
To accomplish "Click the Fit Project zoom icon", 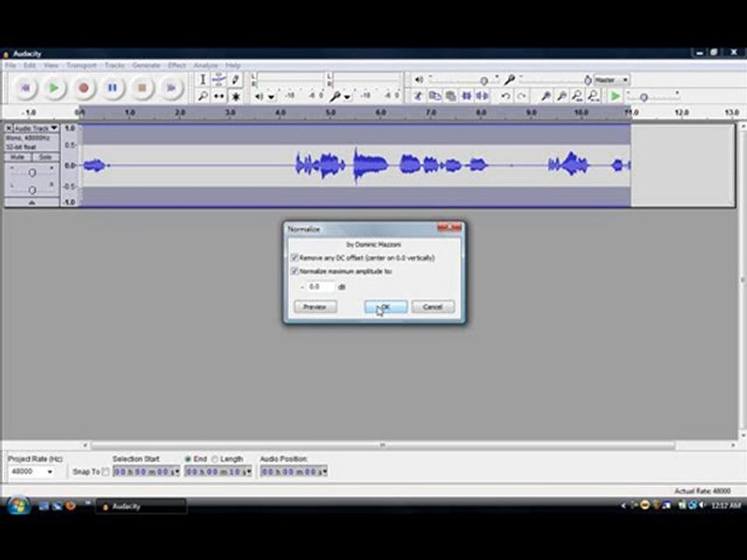I will 594,96.
